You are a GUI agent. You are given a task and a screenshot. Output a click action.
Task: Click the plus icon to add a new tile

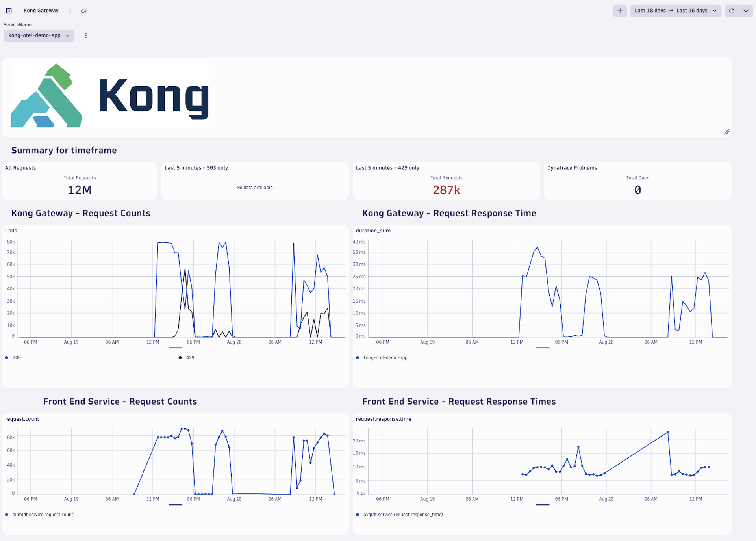click(x=620, y=11)
